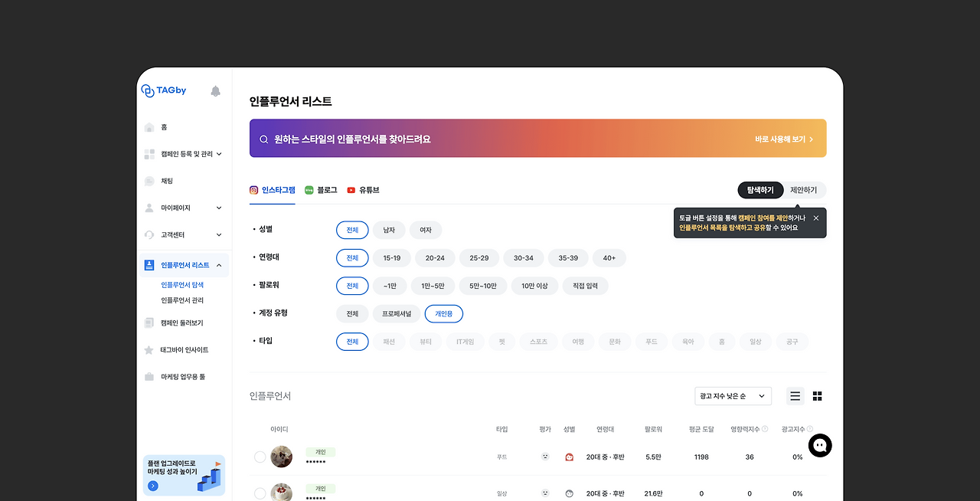The height and width of the screenshot is (501, 980).
Task: Click the 캠페인 등록 및 관리 grid icon
Action: point(149,154)
